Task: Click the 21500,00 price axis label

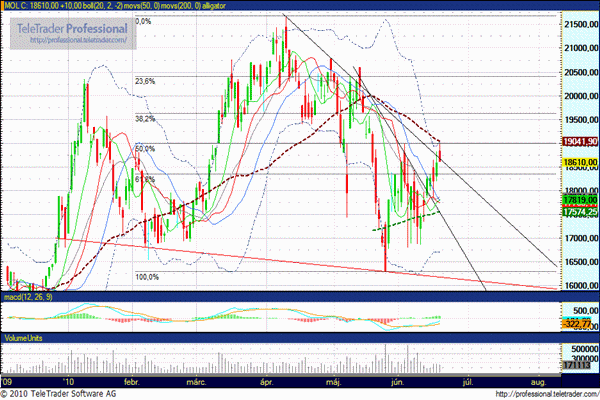Action: click(x=577, y=24)
